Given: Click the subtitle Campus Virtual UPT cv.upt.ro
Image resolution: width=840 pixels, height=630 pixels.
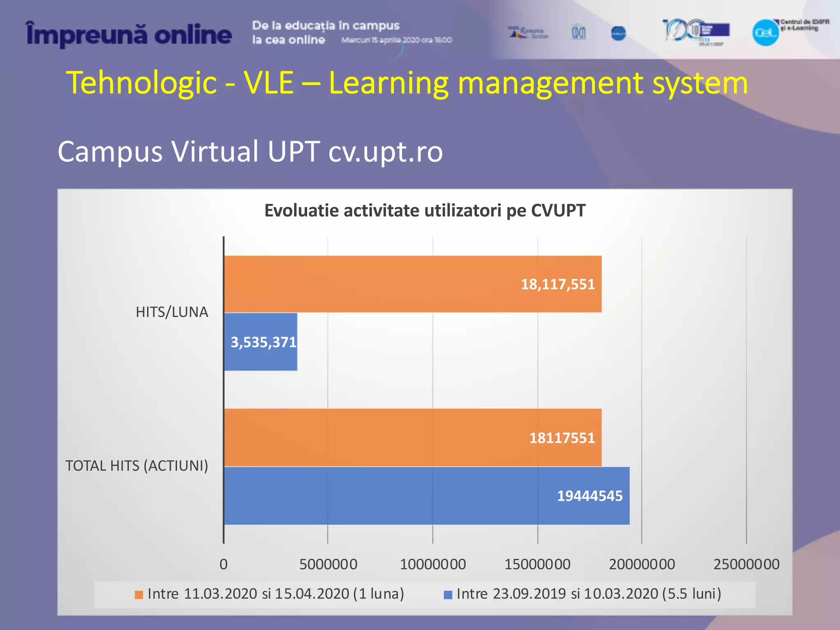Looking at the screenshot, I should 250,151.
